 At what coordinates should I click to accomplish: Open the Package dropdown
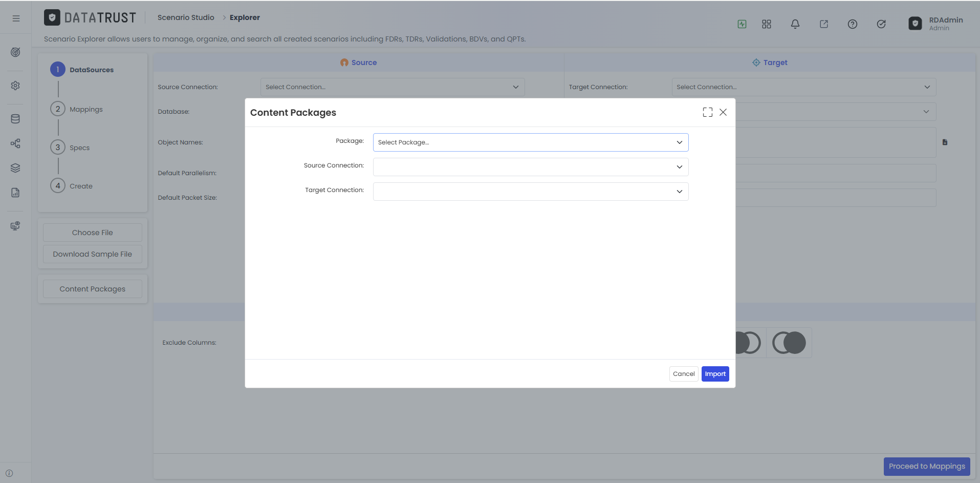[x=531, y=142]
